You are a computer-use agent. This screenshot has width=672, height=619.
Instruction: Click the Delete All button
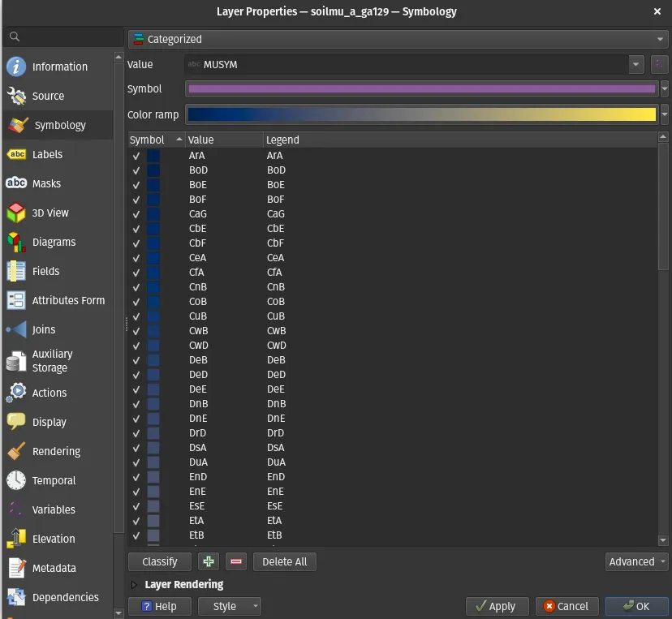pyautogui.click(x=284, y=561)
